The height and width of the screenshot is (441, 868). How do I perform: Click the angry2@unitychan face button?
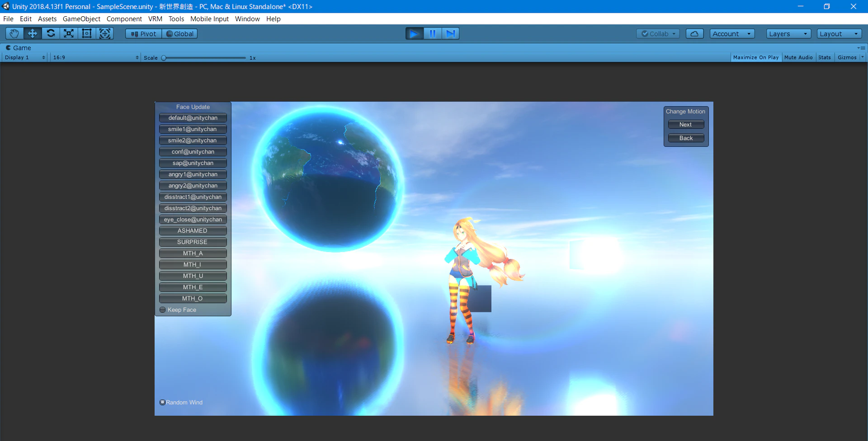pos(193,186)
